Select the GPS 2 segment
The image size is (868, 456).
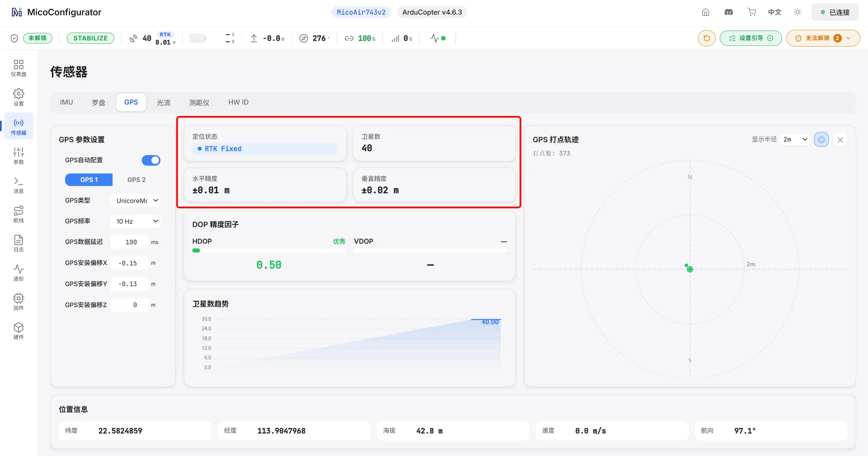click(136, 179)
